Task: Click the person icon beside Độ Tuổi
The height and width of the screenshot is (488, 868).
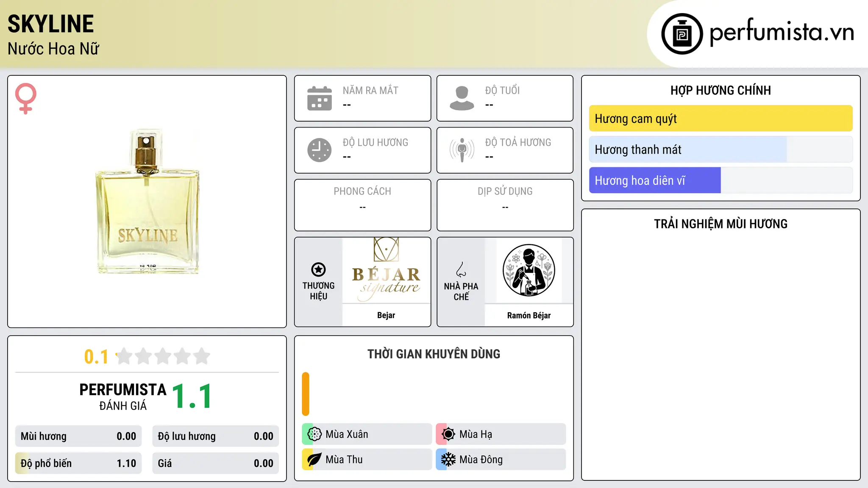Action: (x=462, y=98)
